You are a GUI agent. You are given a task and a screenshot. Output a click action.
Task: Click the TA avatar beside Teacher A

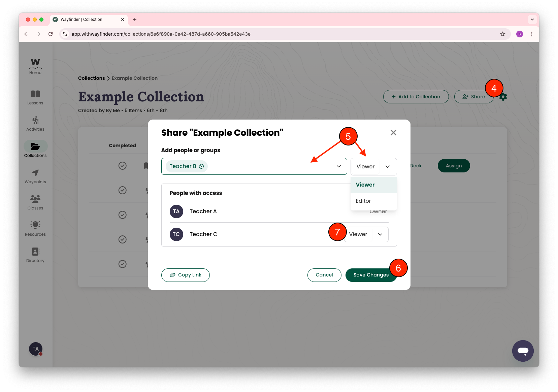(176, 211)
